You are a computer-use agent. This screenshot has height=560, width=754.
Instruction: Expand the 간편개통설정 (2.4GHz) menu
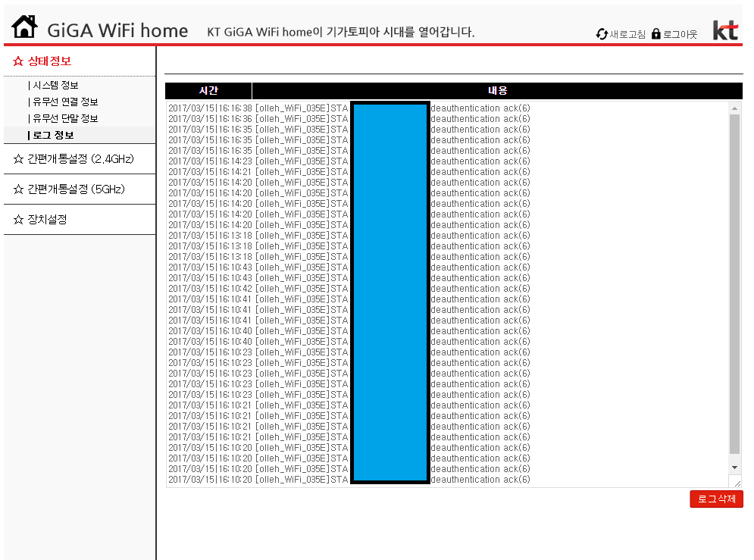tap(81, 158)
